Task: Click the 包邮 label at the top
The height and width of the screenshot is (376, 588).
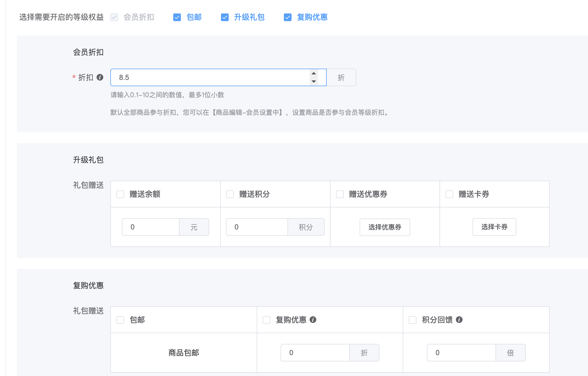Action: 194,17
